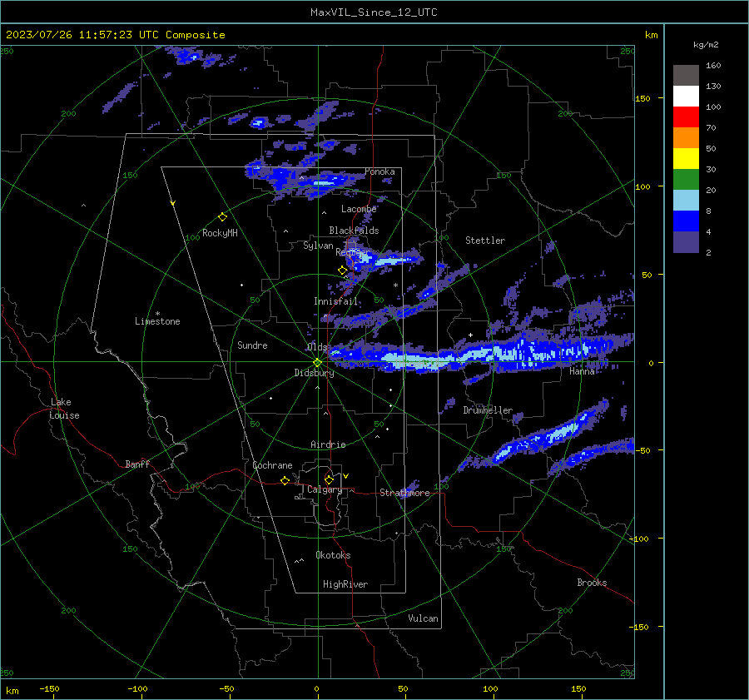Click the Airdrie city label
Image resolution: width=749 pixels, height=700 pixels.
pos(328,444)
